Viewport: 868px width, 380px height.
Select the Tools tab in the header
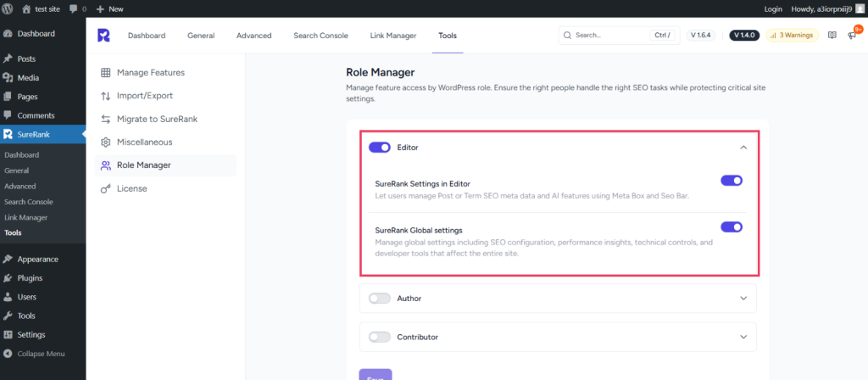[448, 36]
